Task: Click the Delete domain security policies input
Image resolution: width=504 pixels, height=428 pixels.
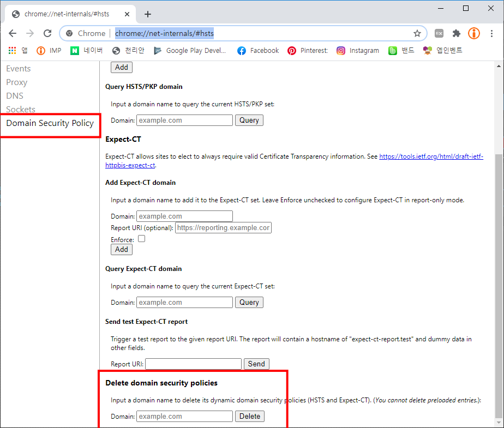Action: click(x=184, y=417)
